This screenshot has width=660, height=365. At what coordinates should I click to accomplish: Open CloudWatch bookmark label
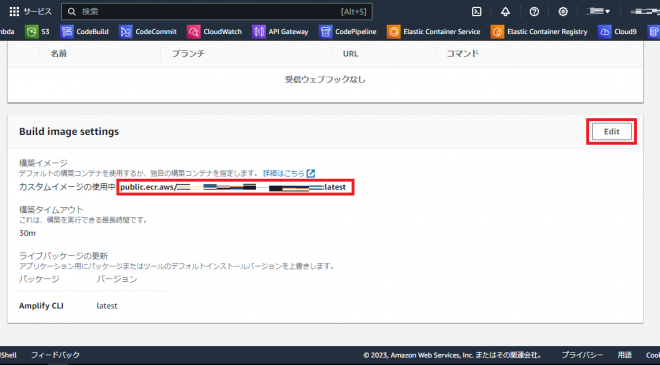click(223, 32)
